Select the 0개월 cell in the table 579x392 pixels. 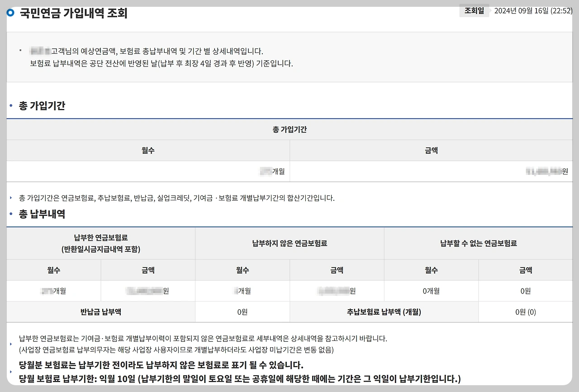pyautogui.click(x=430, y=291)
